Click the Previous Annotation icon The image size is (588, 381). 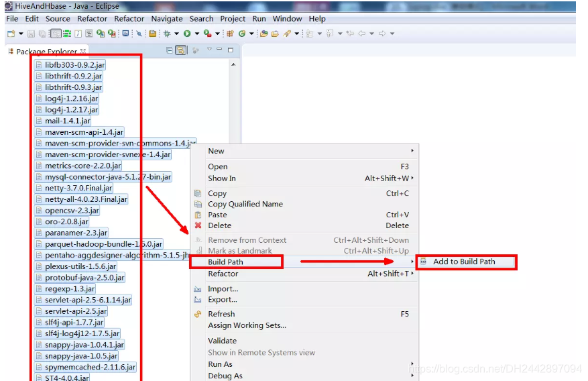tap(330, 34)
